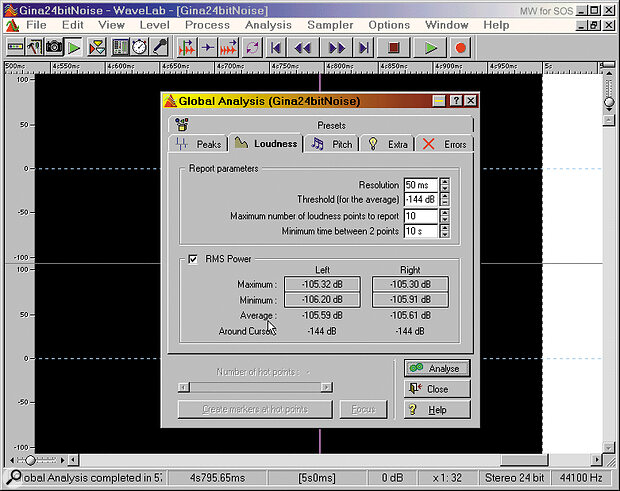The image size is (620, 491).
Task: Open the View menu
Action: (x=112, y=25)
